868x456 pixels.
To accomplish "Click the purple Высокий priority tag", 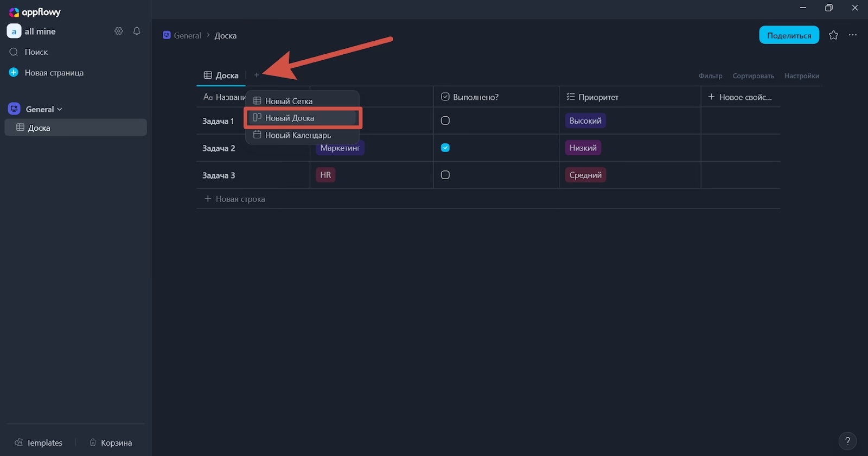I will coord(585,121).
